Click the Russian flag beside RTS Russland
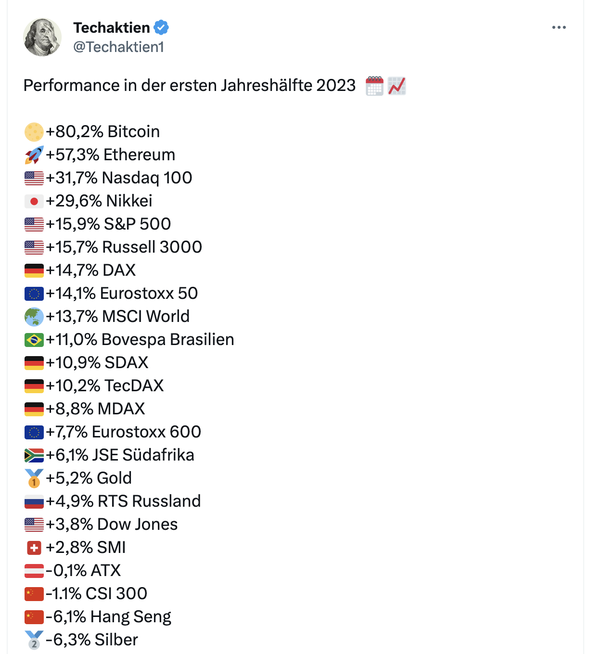 [x=34, y=502]
